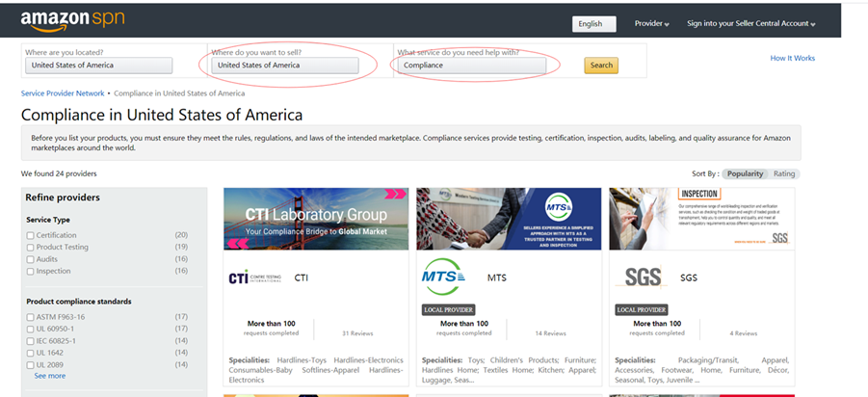Enable the Certification service type checkbox
Screen dimensions: 868x397
pyautogui.click(x=31, y=235)
